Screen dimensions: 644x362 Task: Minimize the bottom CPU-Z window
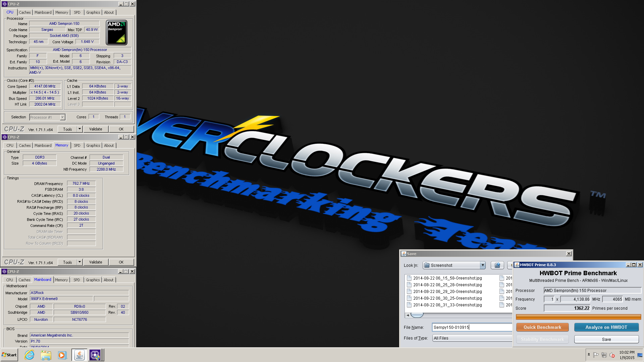point(120,271)
